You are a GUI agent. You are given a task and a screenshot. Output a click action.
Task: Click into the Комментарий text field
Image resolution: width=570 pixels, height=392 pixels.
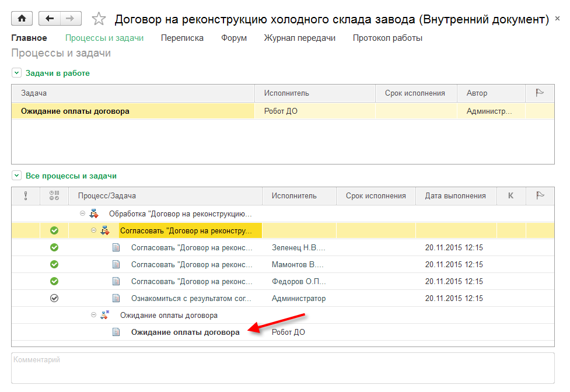(282, 367)
